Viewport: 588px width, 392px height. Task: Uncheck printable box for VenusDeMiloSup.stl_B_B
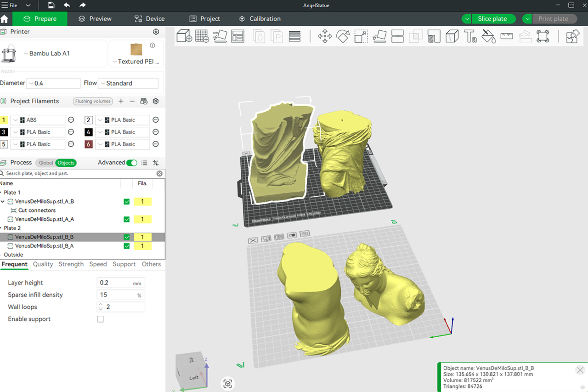tap(127, 237)
